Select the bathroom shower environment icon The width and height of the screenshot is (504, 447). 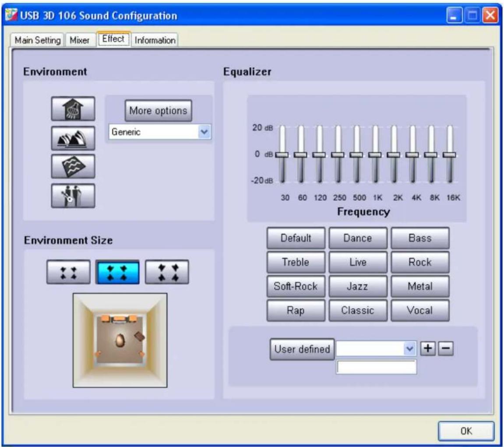(x=73, y=109)
